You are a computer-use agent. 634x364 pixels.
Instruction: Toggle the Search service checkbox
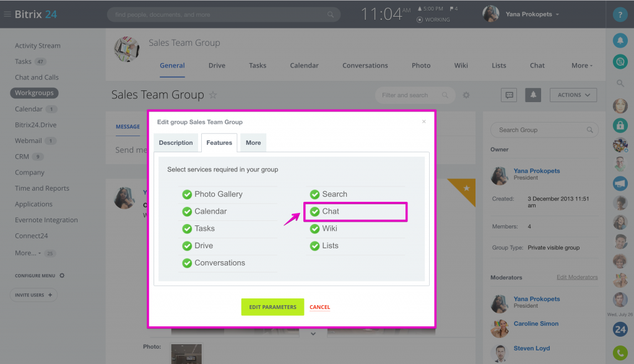pos(315,194)
